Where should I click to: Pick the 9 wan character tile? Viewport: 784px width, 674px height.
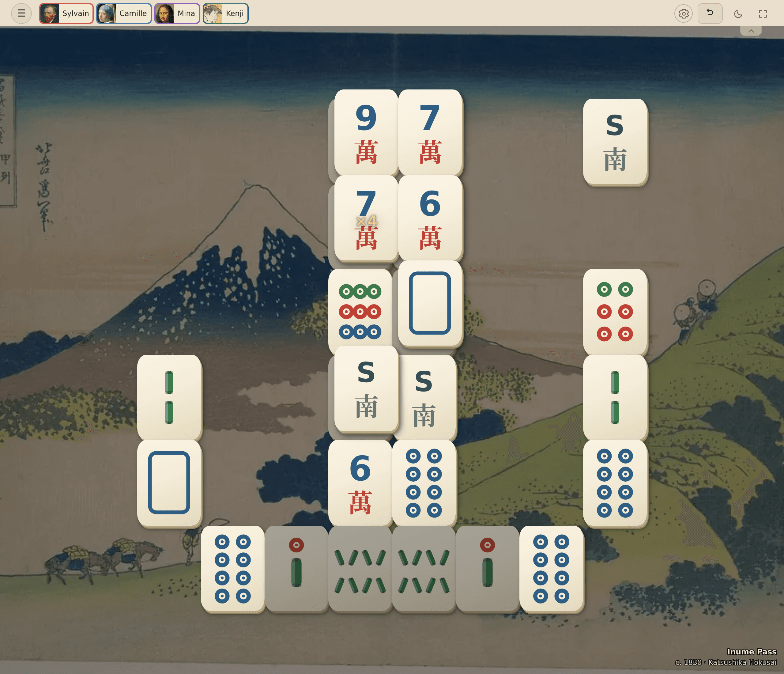click(x=366, y=132)
